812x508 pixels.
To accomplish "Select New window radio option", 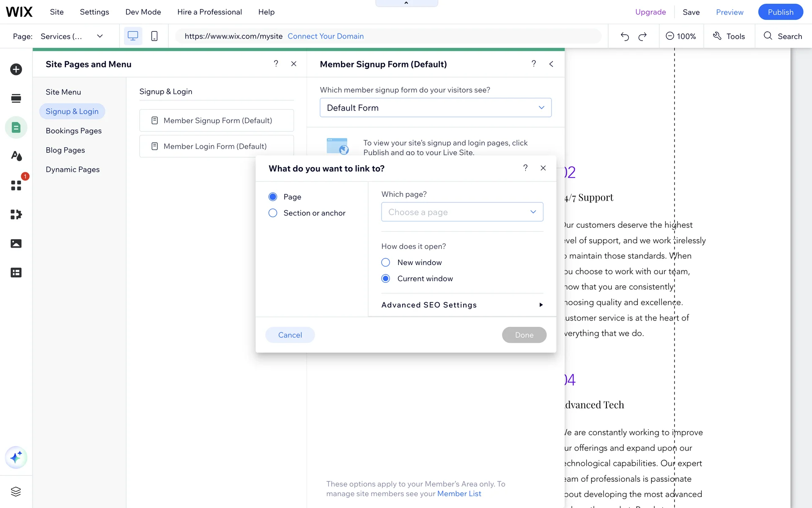I will (386, 262).
